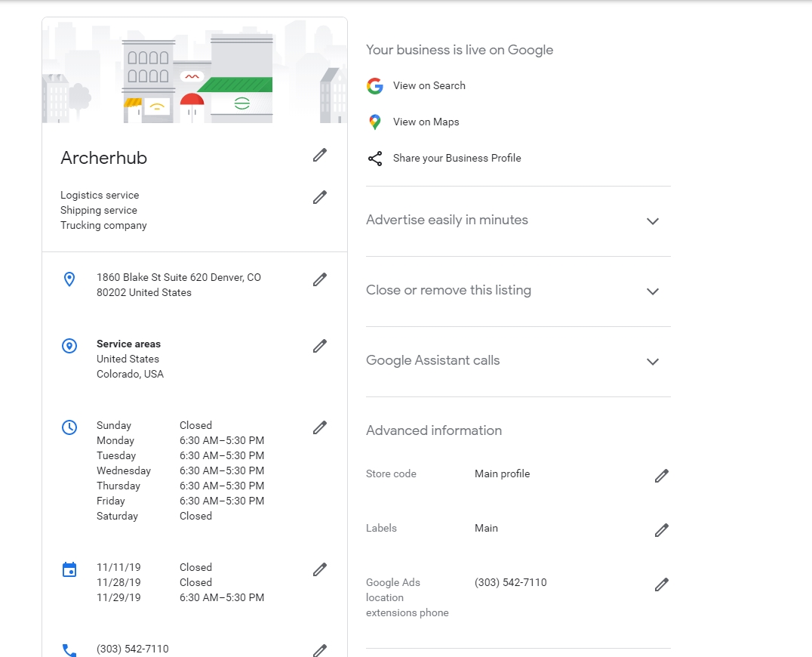The height and width of the screenshot is (657, 812).
Task: Edit the Service areas section
Action: click(320, 346)
